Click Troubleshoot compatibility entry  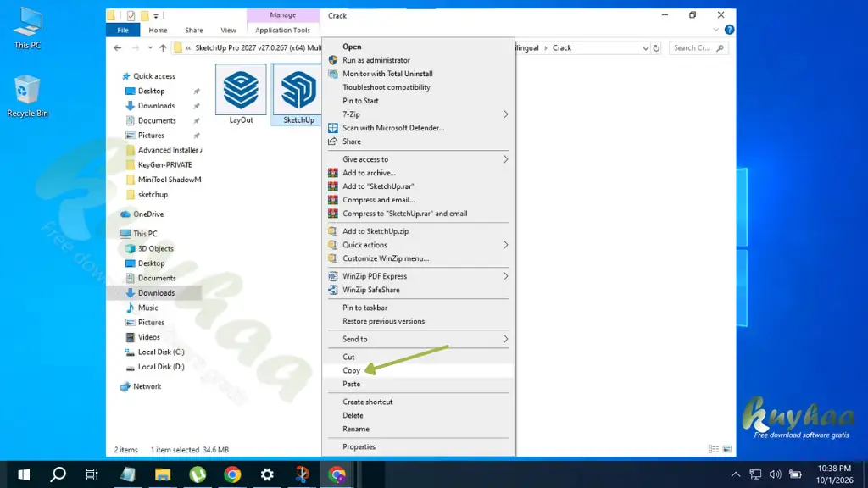[x=387, y=87]
